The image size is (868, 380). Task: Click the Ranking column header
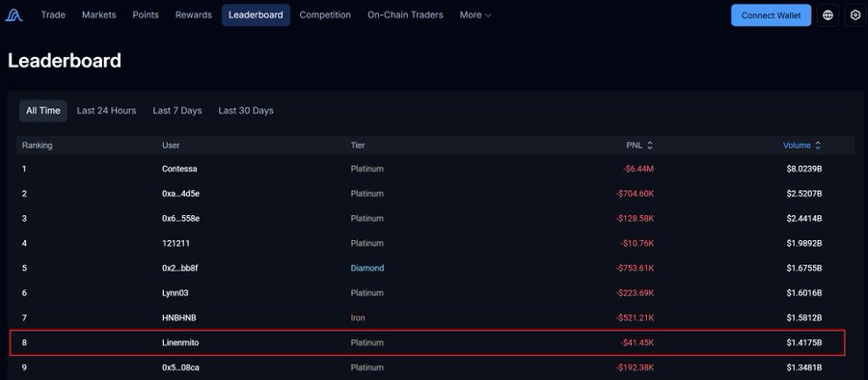coord(37,145)
